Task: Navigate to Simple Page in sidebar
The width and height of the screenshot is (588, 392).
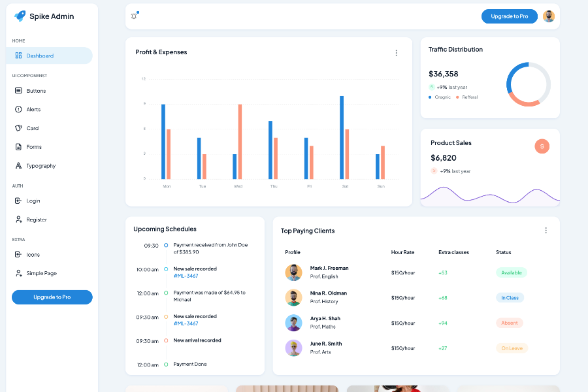Action: click(x=41, y=273)
